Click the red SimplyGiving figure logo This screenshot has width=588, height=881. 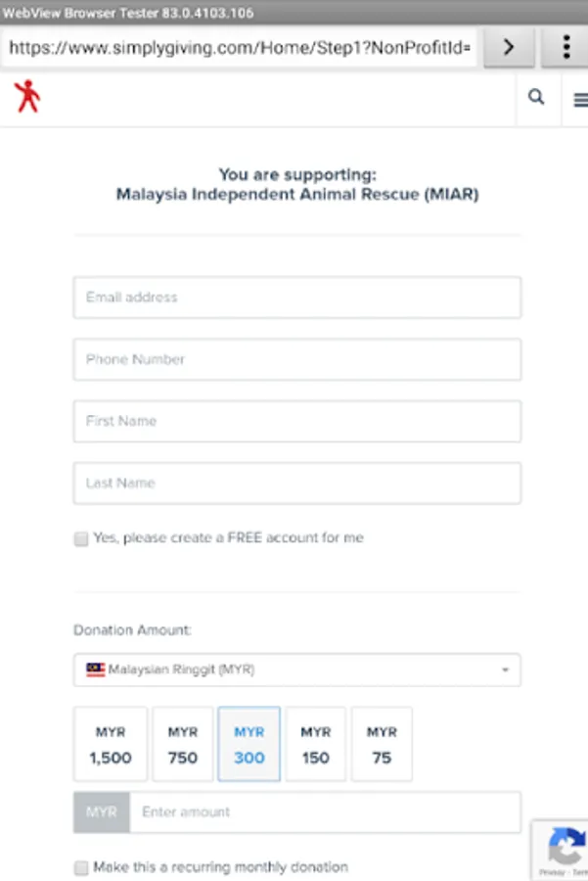[x=27, y=97]
